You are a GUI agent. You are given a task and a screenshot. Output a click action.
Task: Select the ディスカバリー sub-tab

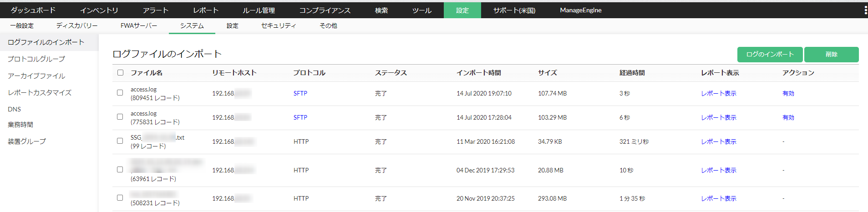coord(77,25)
